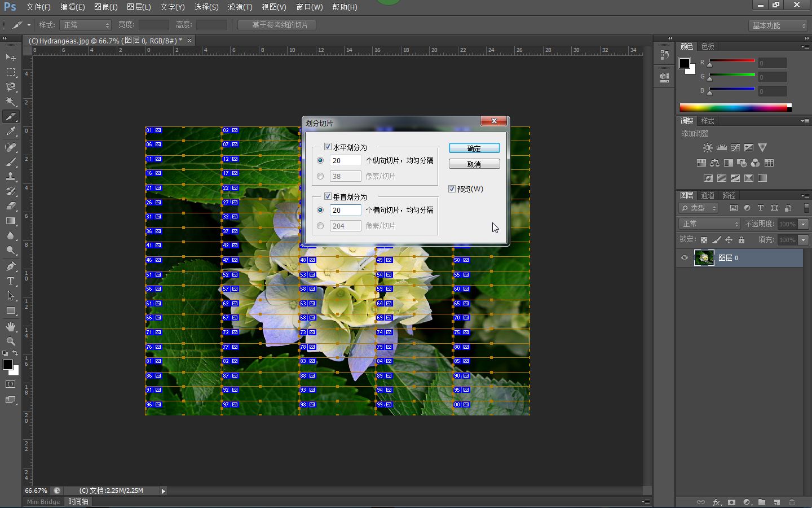Screen dimensions: 812x508
Task: Select the Brush tool
Action: tap(11, 162)
